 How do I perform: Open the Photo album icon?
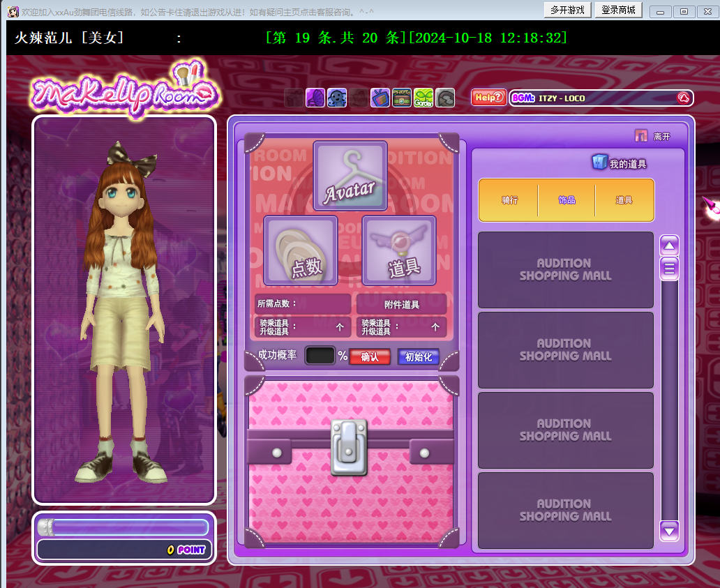pyautogui.click(x=402, y=98)
